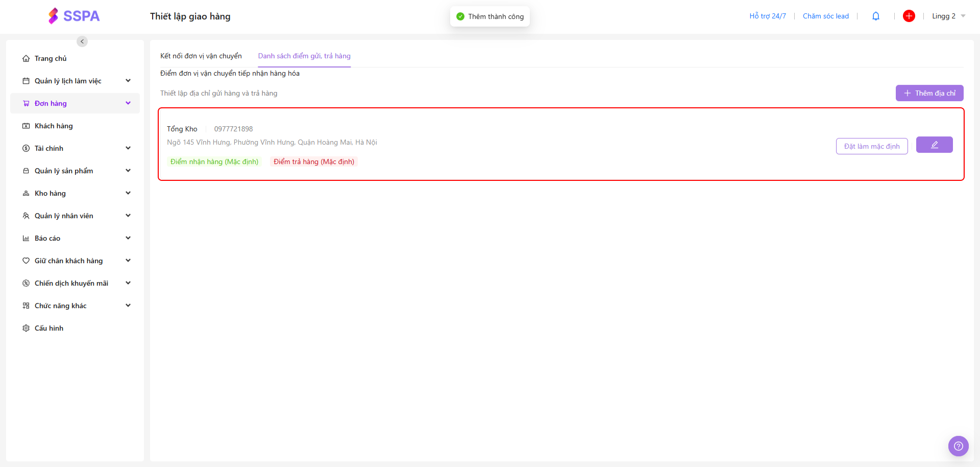The height and width of the screenshot is (467, 980).
Task: Click the Chiến dịch khuyến mãi percent icon
Action: (x=26, y=284)
